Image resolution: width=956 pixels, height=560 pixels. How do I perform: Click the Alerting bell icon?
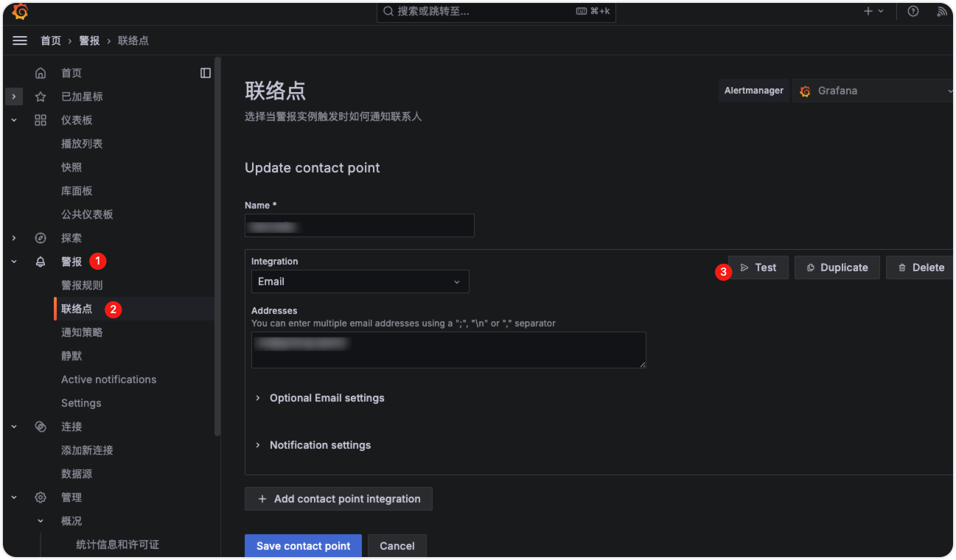pos(41,262)
